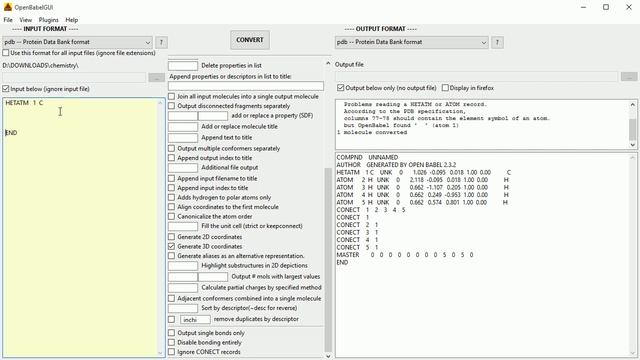Click the output file name field
640x360 pixels.
(x=476, y=76)
